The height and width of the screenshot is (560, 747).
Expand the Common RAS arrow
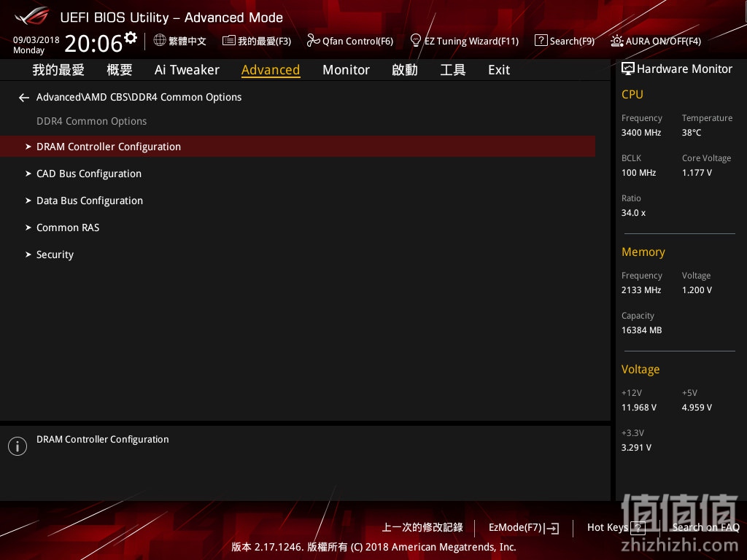(28, 227)
